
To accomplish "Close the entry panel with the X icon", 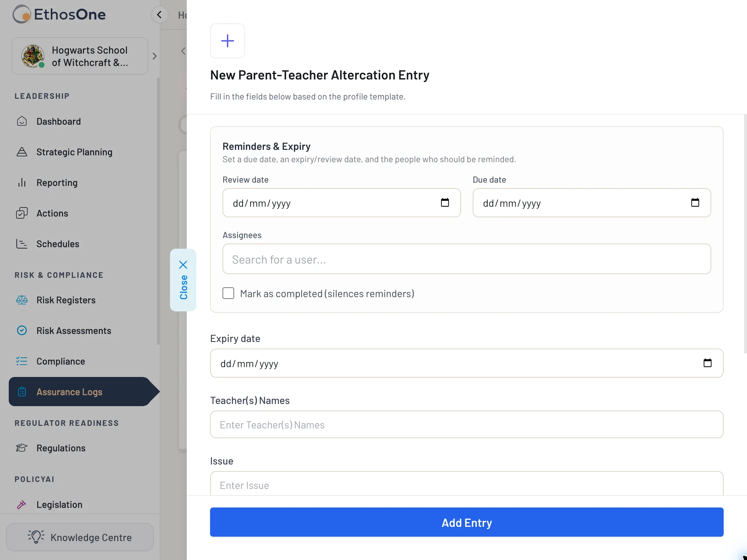I will tap(183, 265).
